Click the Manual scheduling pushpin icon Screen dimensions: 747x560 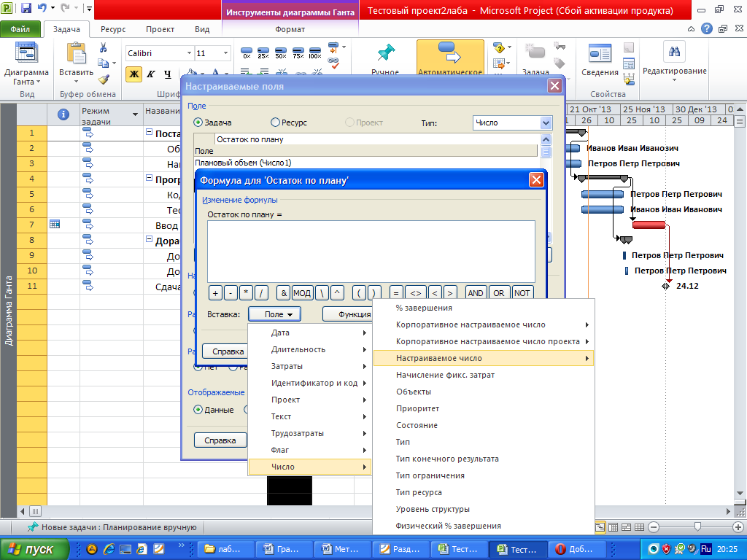coord(386,52)
